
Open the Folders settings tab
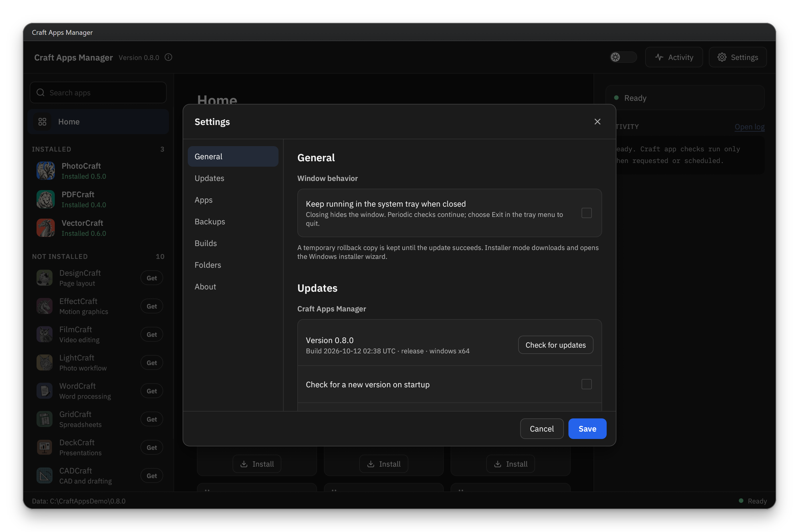click(233, 265)
